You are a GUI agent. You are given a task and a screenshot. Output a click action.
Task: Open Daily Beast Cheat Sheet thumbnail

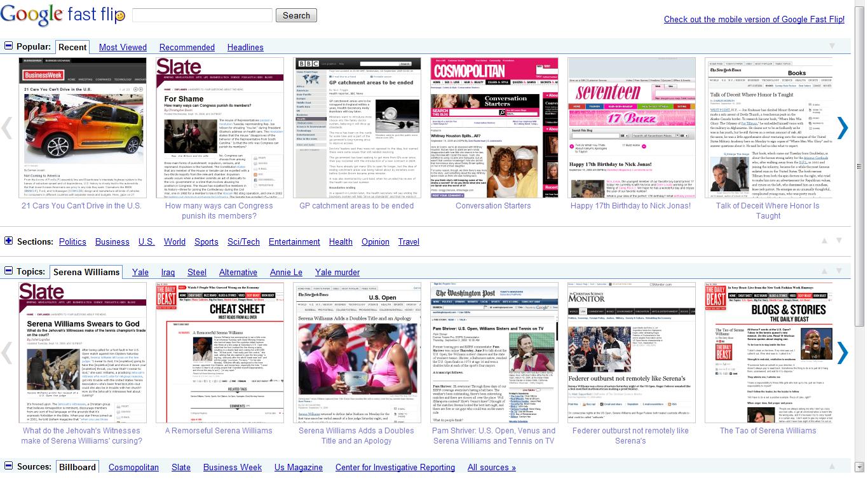[220, 353]
